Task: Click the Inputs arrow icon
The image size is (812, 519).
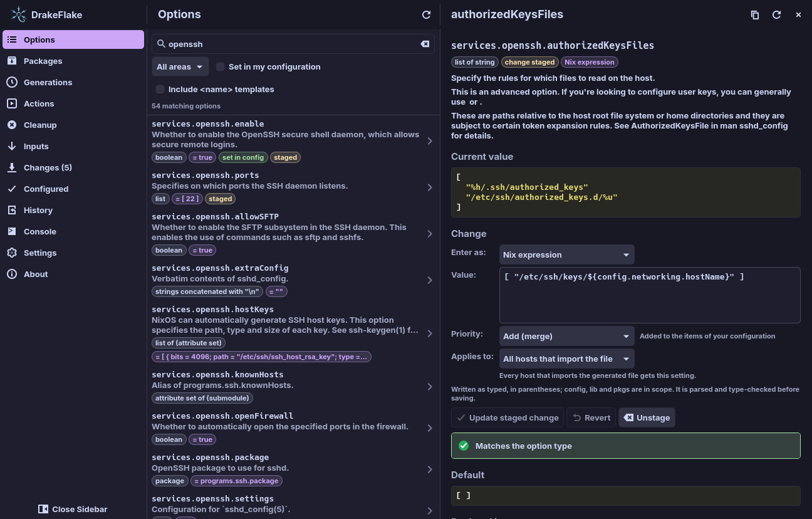Action: tap(12, 146)
